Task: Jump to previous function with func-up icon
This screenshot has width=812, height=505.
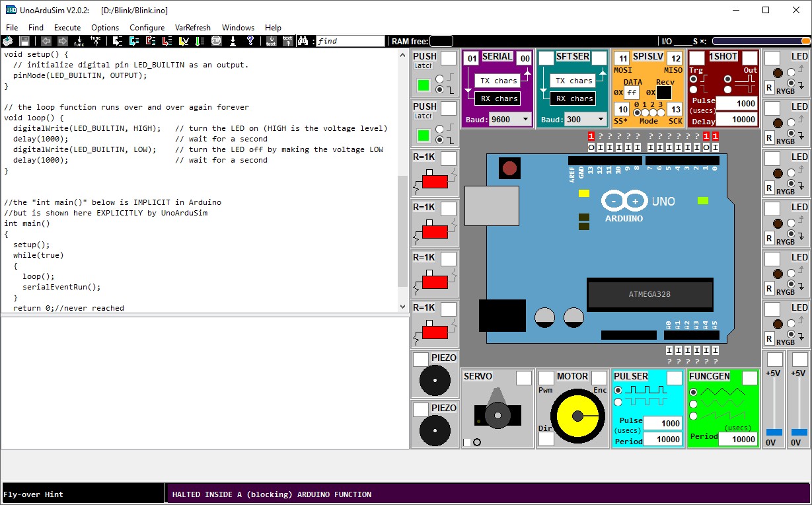Action: pos(96,41)
